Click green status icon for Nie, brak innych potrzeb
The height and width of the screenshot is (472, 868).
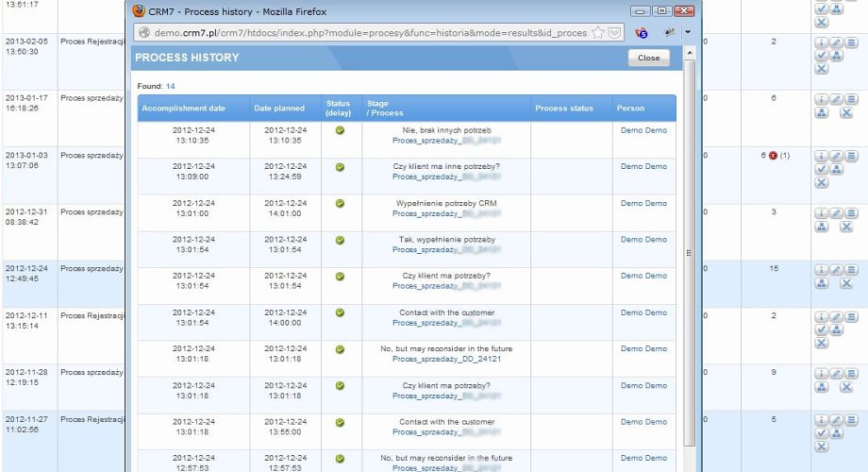click(x=340, y=130)
